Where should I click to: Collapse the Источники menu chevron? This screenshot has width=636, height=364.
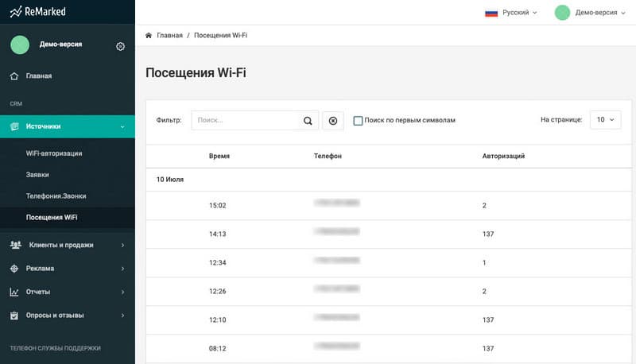[122, 127]
